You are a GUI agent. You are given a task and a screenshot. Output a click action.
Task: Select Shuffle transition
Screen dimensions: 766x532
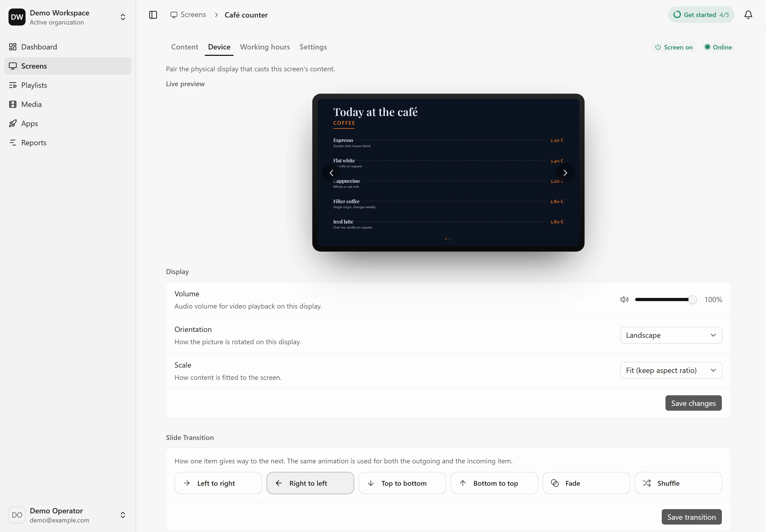click(x=678, y=483)
